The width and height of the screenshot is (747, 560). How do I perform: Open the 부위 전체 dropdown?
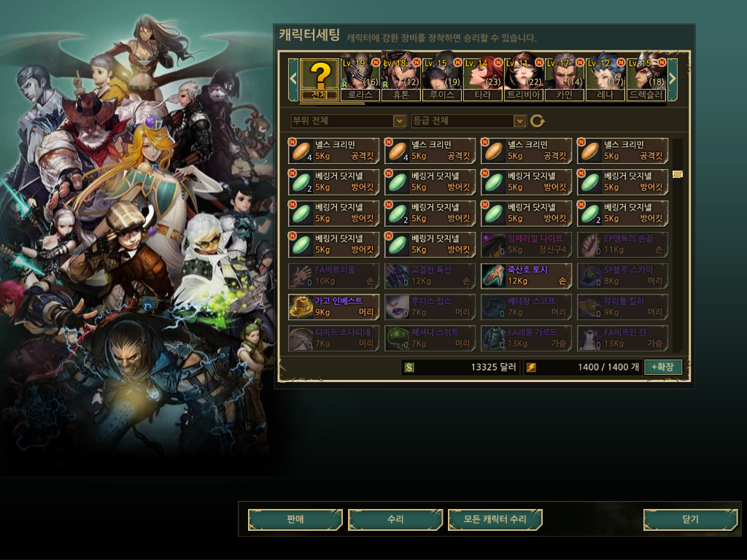[348, 121]
